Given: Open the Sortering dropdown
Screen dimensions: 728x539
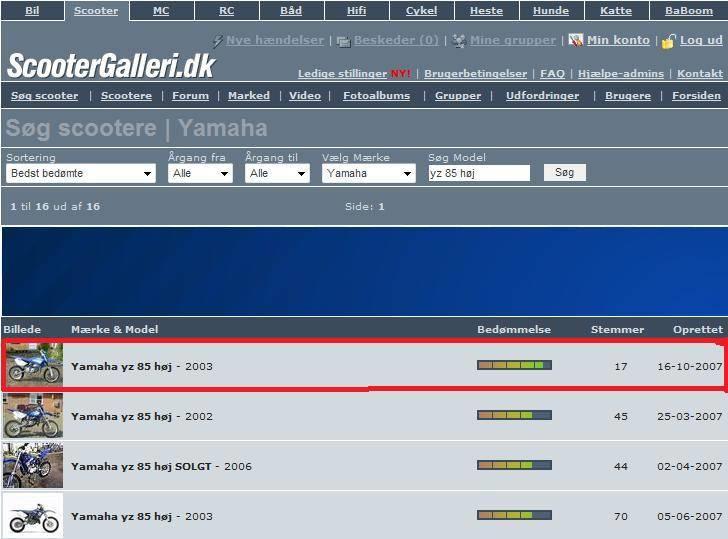Looking at the screenshot, I should point(81,173).
